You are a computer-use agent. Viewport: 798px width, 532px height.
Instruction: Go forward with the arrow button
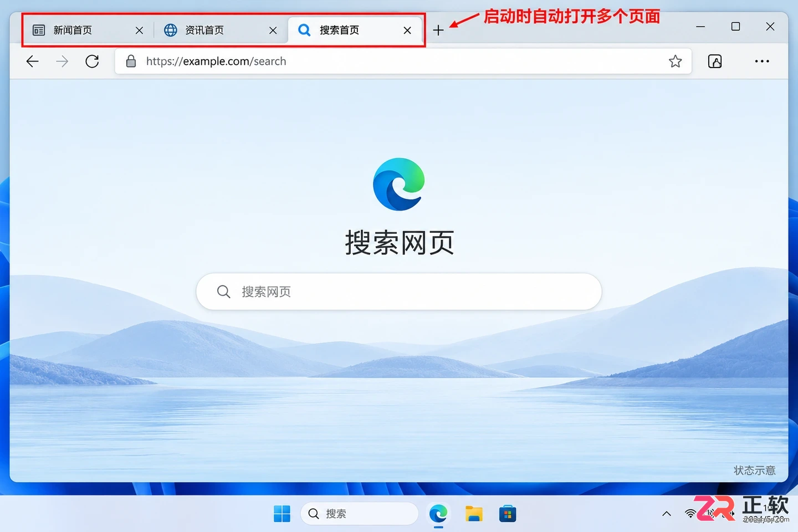tap(63, 61)
